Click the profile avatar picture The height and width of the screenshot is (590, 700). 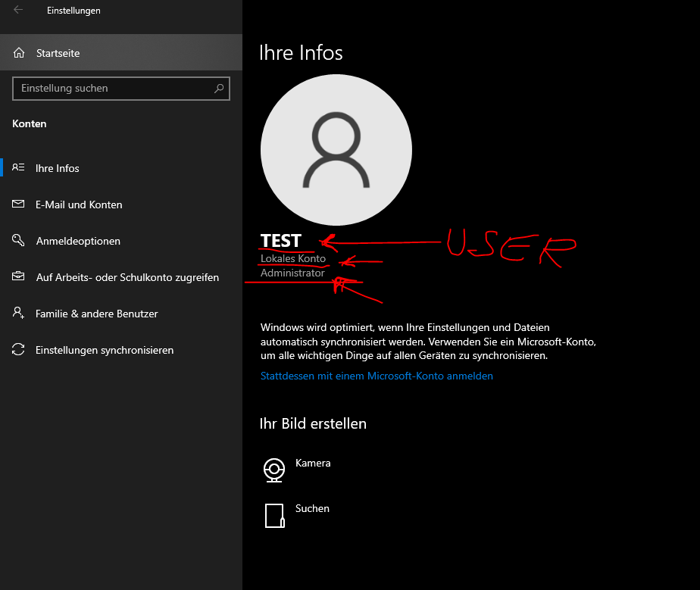pyautogui.click(x=336, y=150)
